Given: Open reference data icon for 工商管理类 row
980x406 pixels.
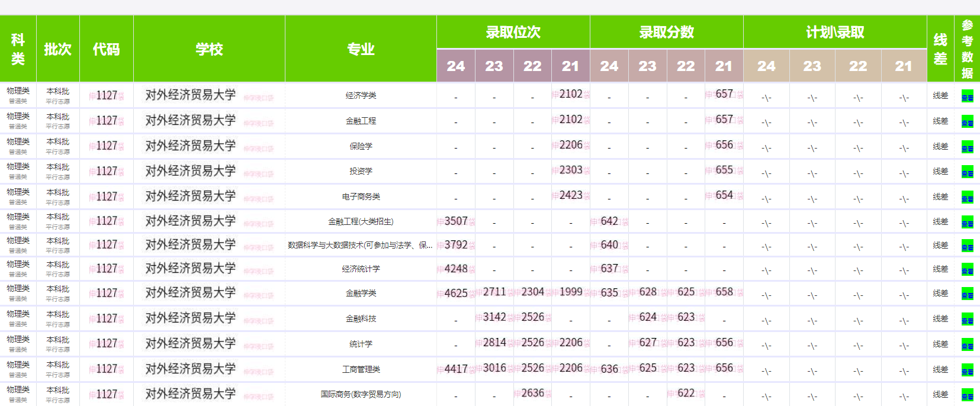Looking at the screenshot, I should click(967, 370).
